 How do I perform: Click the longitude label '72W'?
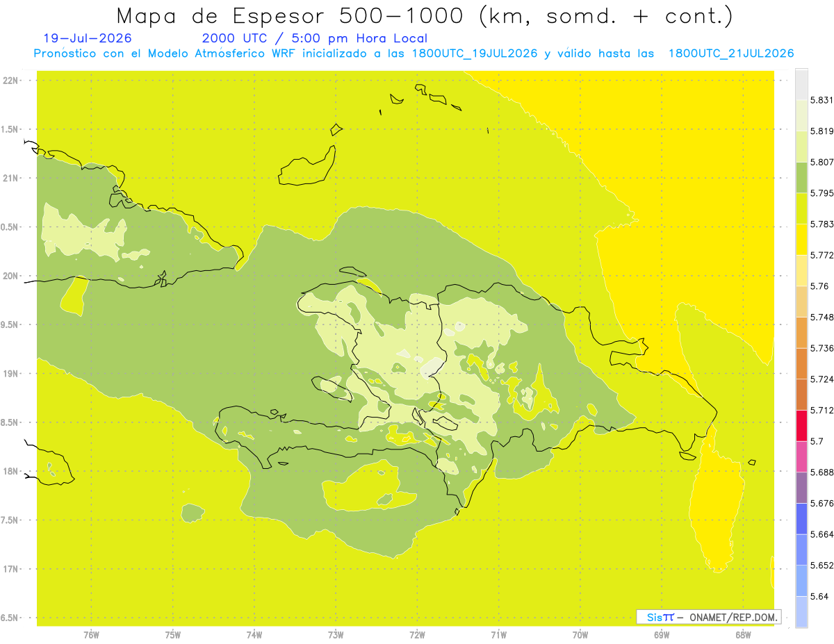pos(417,634)
